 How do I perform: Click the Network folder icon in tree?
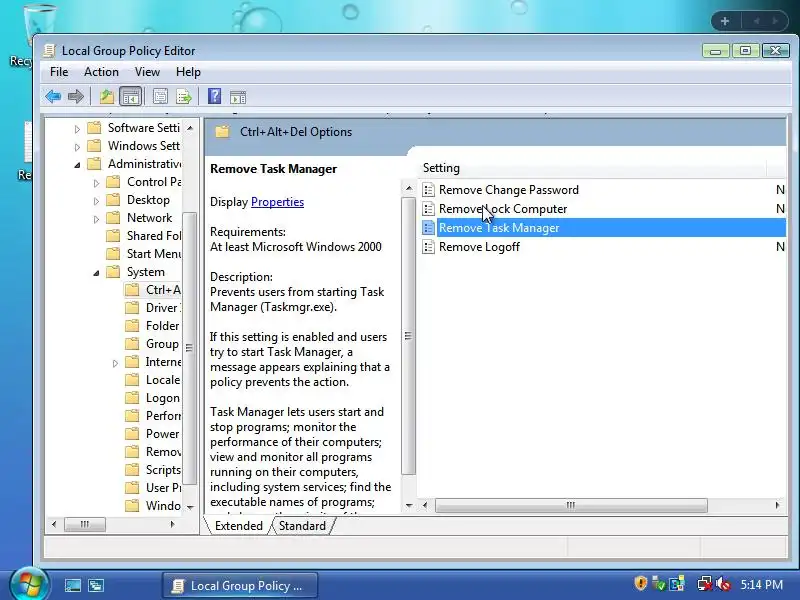pyautogui.click(x=113, y=218)
